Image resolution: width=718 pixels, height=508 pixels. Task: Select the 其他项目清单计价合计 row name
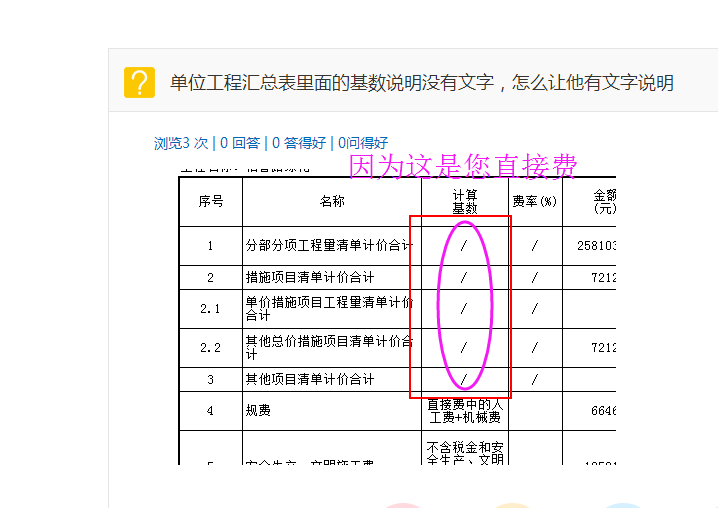(x=310, y=379)
